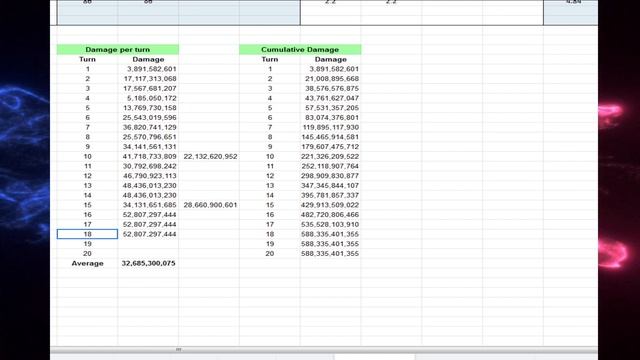Select cumulative damage 429,913,509,022
Viewport: 640px width, 360px height.
[x=331, y=205]
